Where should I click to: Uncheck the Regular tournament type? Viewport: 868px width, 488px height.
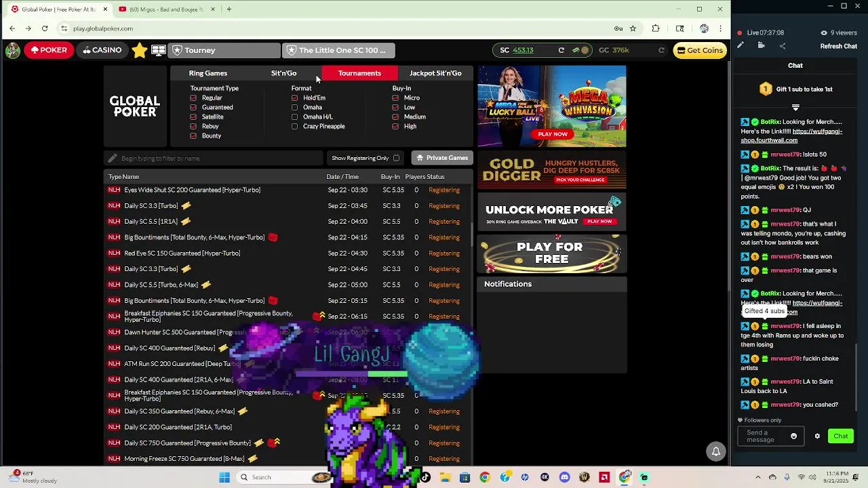click(x=193, y=98)
